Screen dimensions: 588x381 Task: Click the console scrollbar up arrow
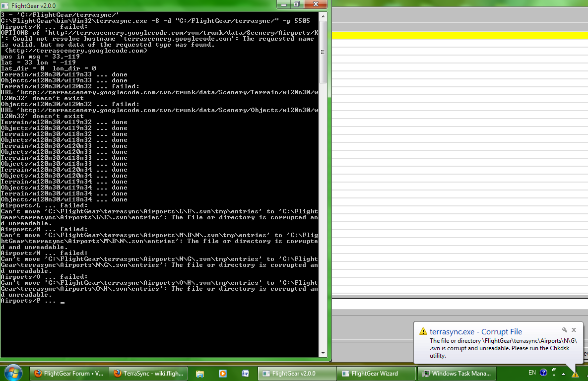[x=323, y=17]
